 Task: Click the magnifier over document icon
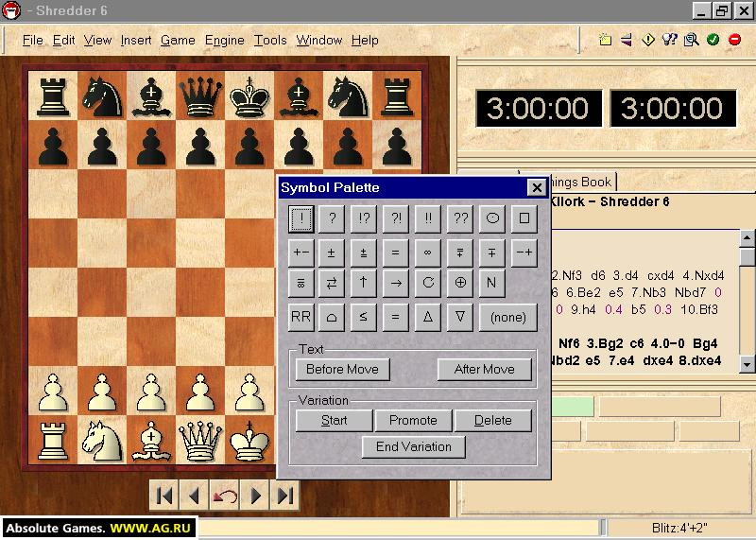(692, 40)
